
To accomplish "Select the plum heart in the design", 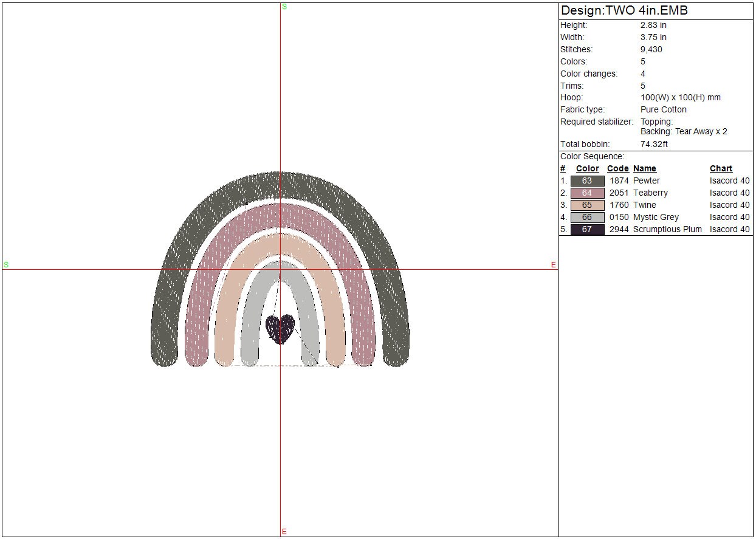I will [x=281, y=328].
